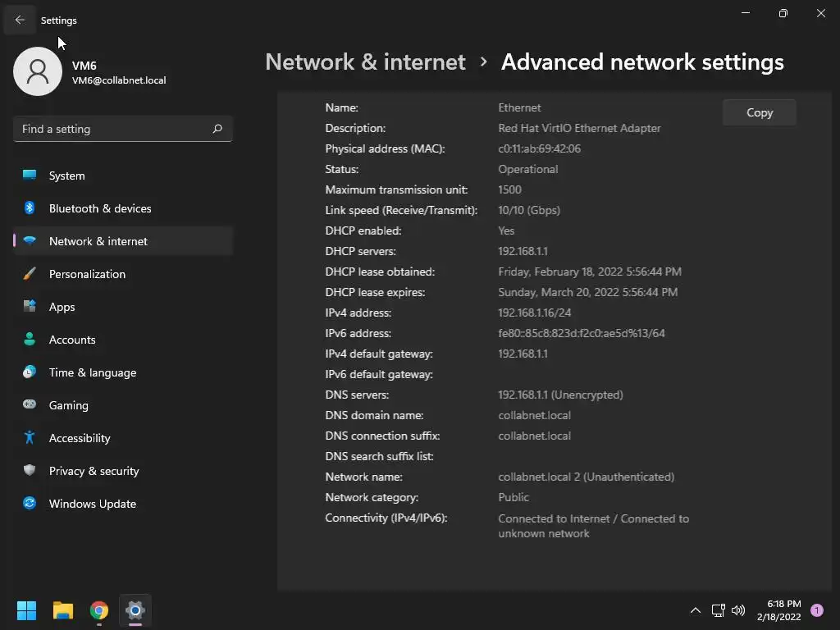Navigate to Network & internet breadcrumb

click(365, 62)
